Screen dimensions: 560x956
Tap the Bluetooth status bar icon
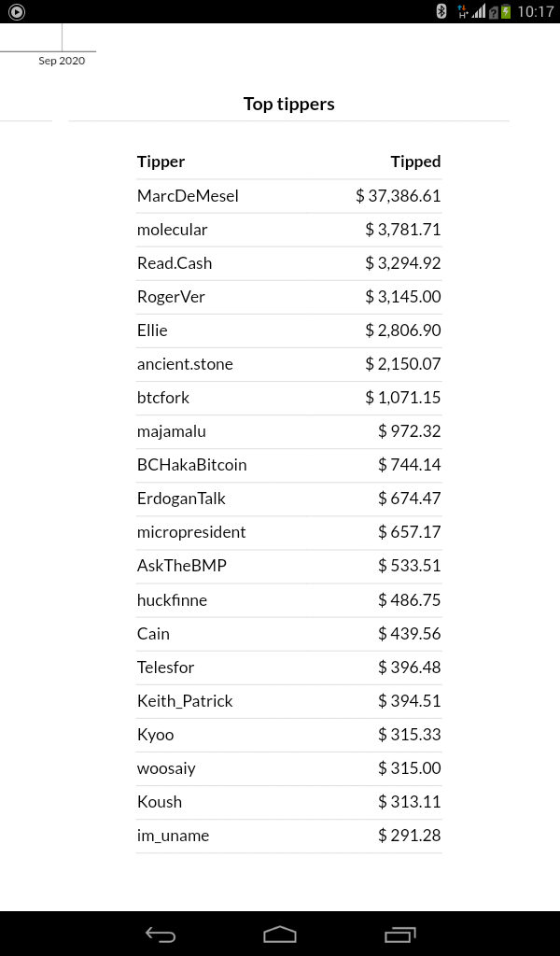(x=441, y=11)
